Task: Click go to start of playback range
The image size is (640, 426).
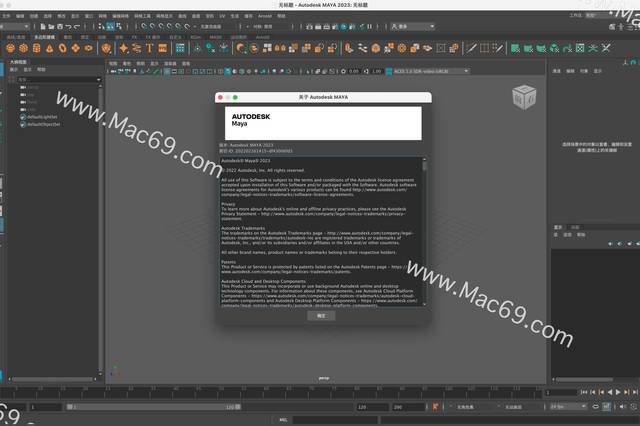Action: pos(584,392)
